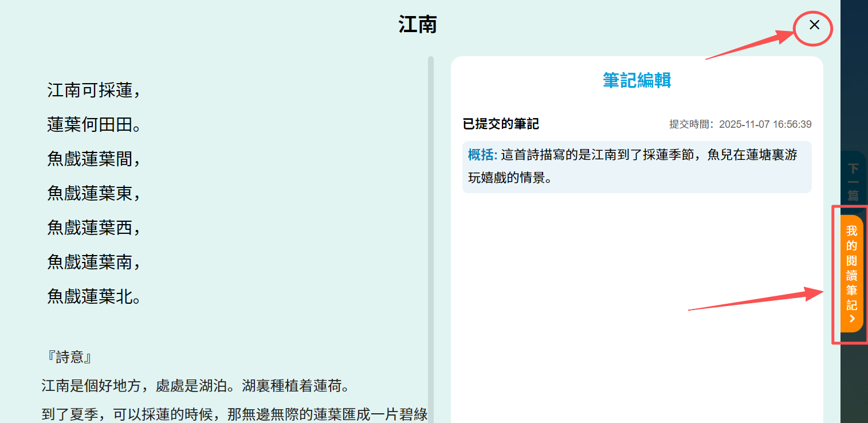The width and height of the screenshot is (868, 423).
Task: Click the sentence starting 江南是個好地方
Action: click(x=195, y=386)
